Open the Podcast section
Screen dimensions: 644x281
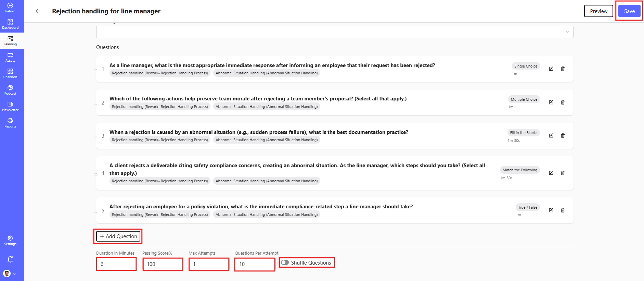10,90
